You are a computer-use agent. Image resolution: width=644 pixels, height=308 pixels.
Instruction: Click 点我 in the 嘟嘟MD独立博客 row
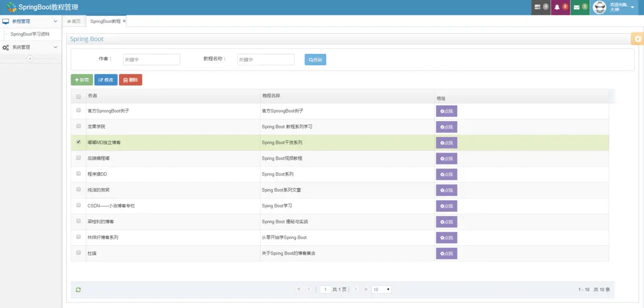[x=447, y=143]
